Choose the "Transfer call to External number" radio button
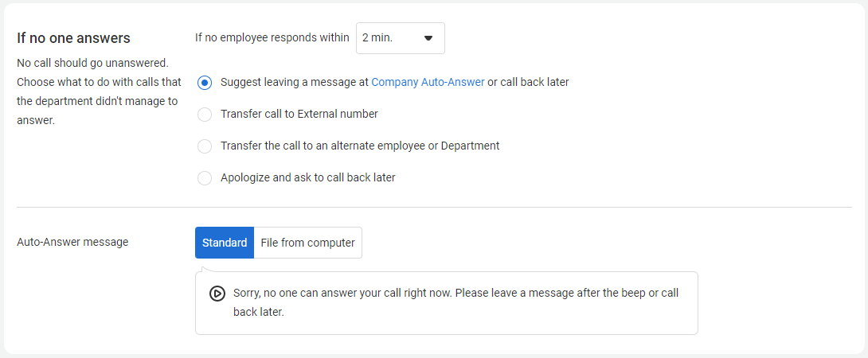Screen dimensions: 868x358 click(205, 115)
